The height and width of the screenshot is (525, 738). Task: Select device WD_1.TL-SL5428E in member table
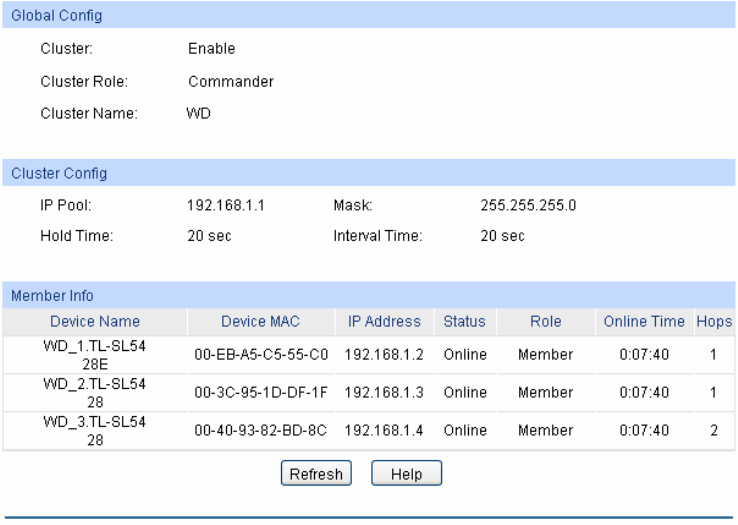pyautogui.click(x=94, y=354)
